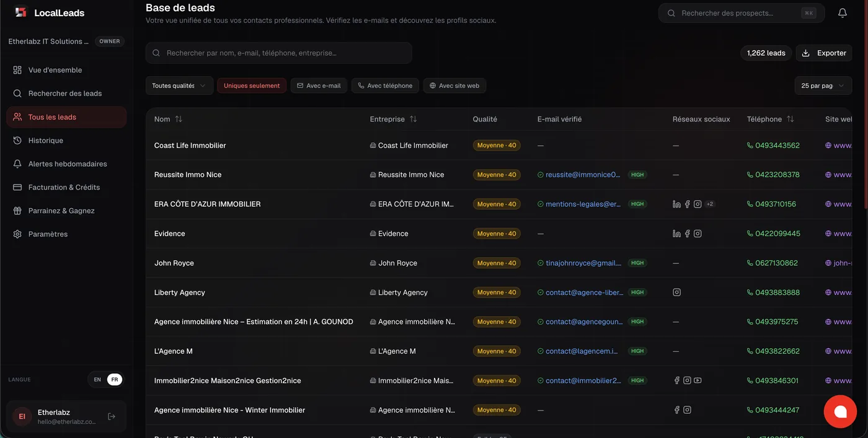The height and width of the screenshot is (438, 868).
Task: Sort by Nom column arrows
Action: pyautogui.click(x=179, y=119)
